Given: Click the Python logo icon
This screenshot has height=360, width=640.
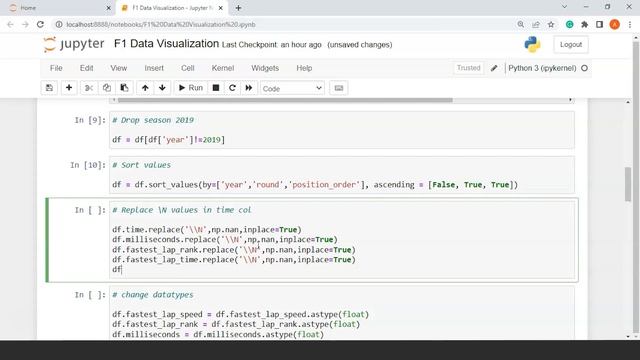Looking at the screenshot, I should pos(532,44).
